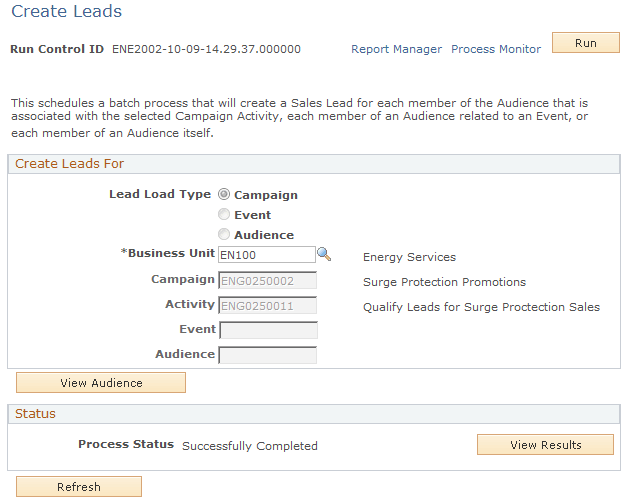Viewport: 632px width, 502px height.
Task: Click the Surge Protection Promotions text
Action: point(444,282)
